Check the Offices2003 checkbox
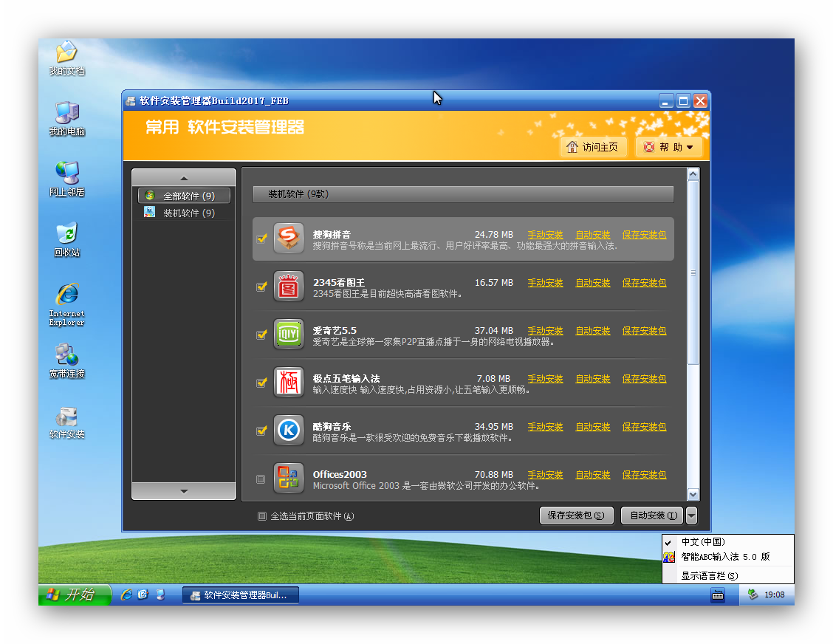 point(261,479)
